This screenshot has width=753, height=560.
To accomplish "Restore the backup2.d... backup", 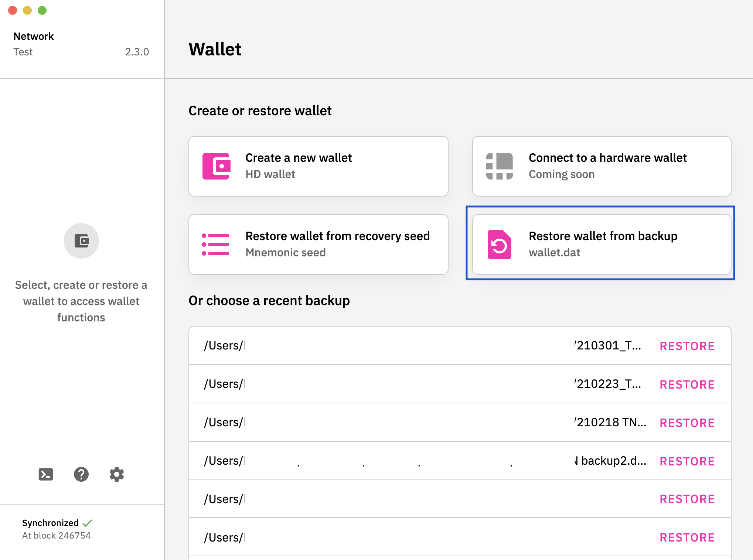I will coord(687,461).
